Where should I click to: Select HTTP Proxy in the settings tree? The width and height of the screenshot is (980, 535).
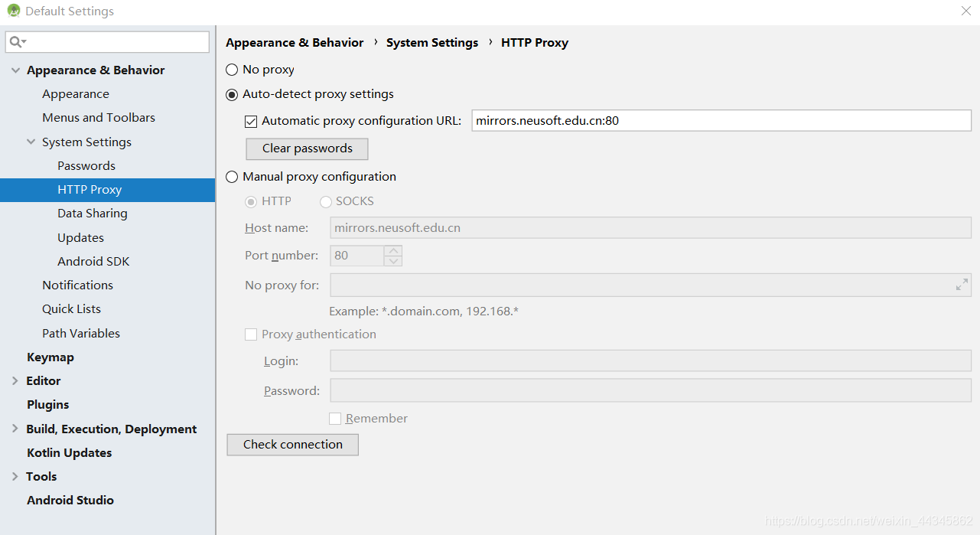point(107,190)
